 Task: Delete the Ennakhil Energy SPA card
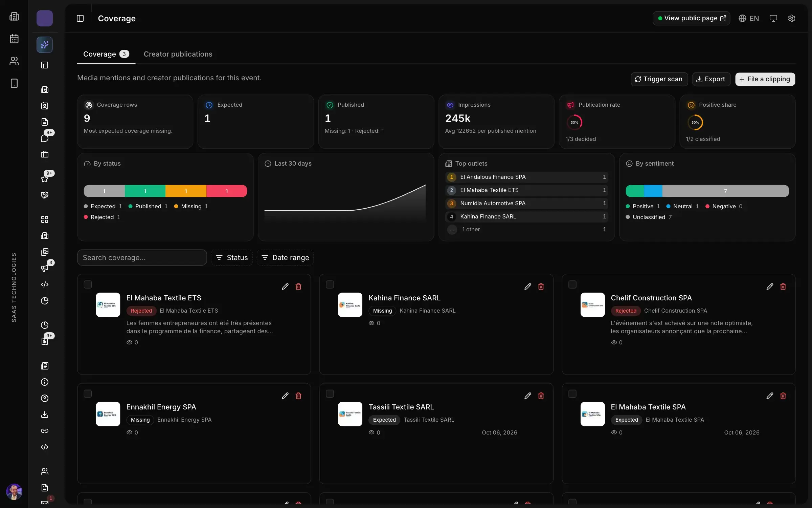[x=298, y=396]
